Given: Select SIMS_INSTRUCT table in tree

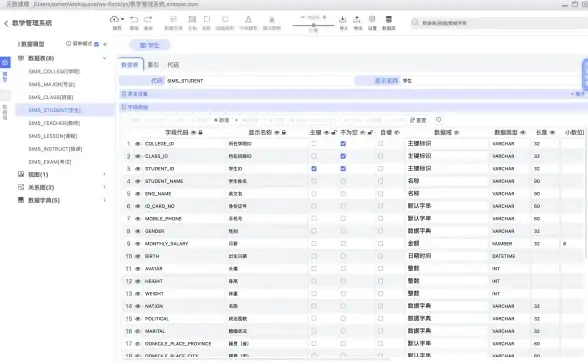Looking at the screenshot, I should click(55, 149).
